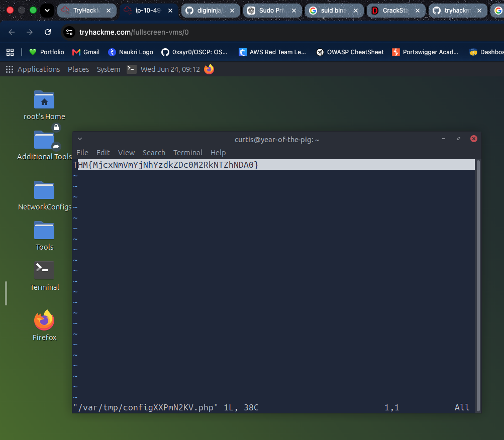504x440 pixels.
Task: Close the digininja GitHub tab
Action: pyautogui.click(x=232, y=11)
